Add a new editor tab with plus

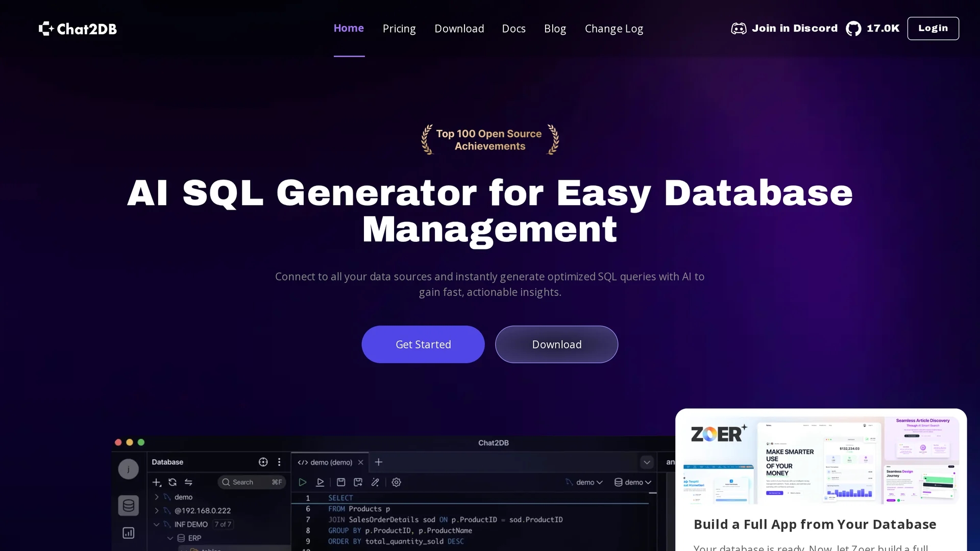378,462
